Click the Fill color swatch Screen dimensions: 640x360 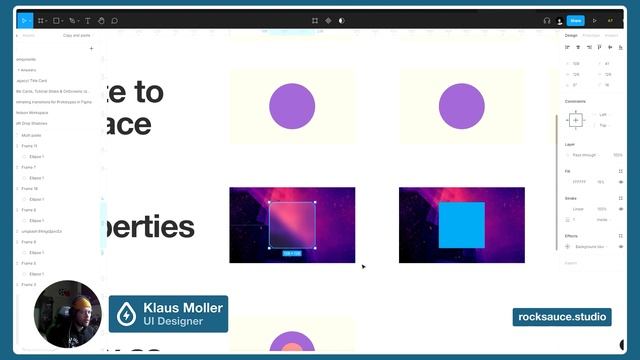tap(568, 182)
